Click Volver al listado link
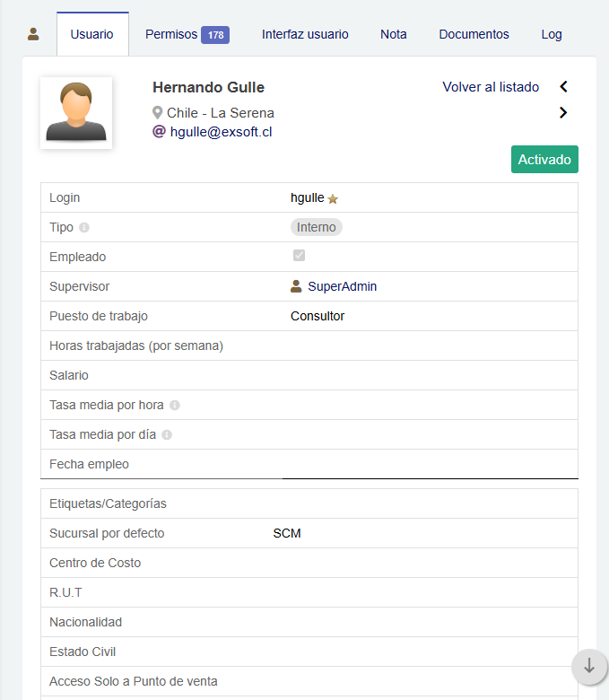609x700 pixels. [491, 87]
